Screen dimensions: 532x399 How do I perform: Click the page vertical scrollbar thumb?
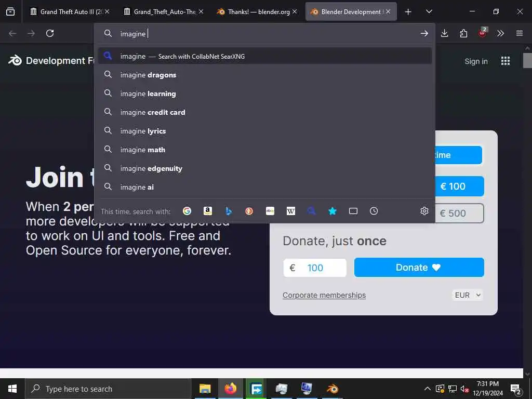pyautogui.click(x=528, y=60)
